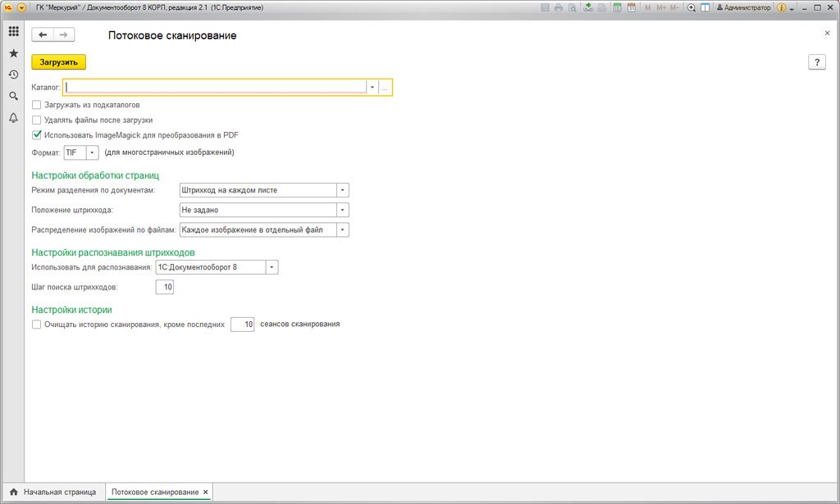
Task: Open History clock icon in sidebar
Action: coord(14,75)
